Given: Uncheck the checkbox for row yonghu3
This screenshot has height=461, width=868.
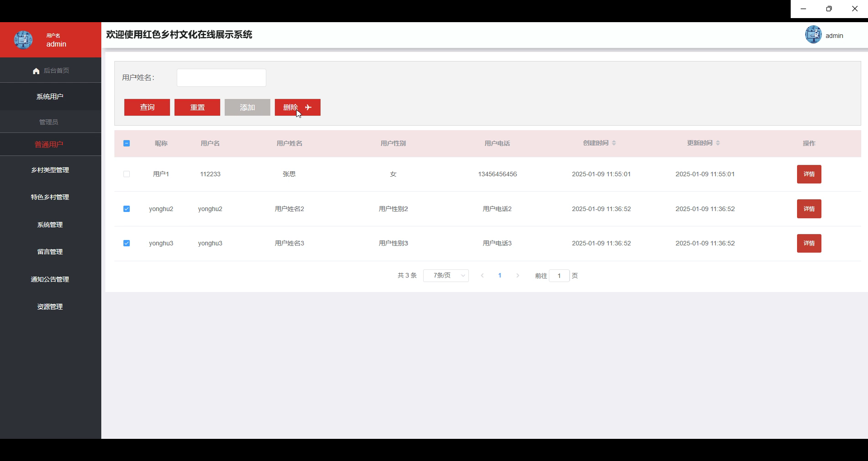Looking at the screenshot, I should click(127, 243).
